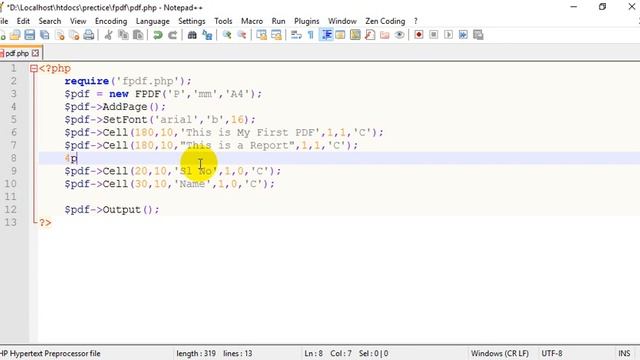Toggle synchronized vertical scrolling icon

(x=261, y=35)
